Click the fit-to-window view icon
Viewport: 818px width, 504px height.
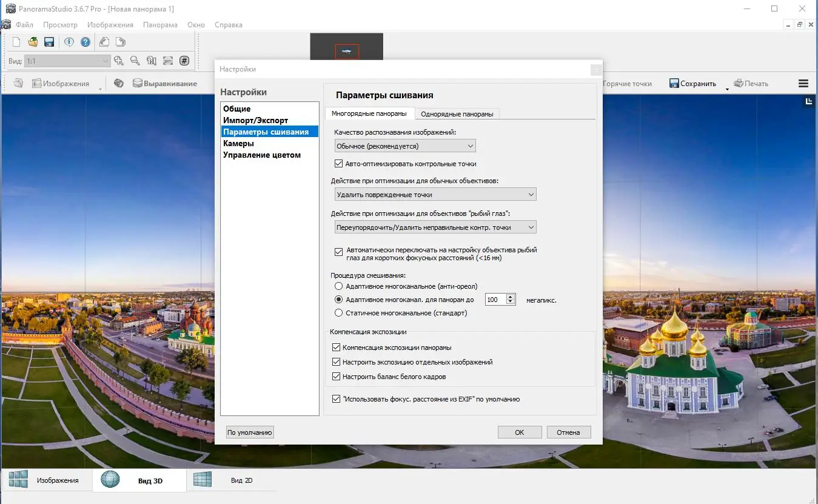click(x=168, y=61)
